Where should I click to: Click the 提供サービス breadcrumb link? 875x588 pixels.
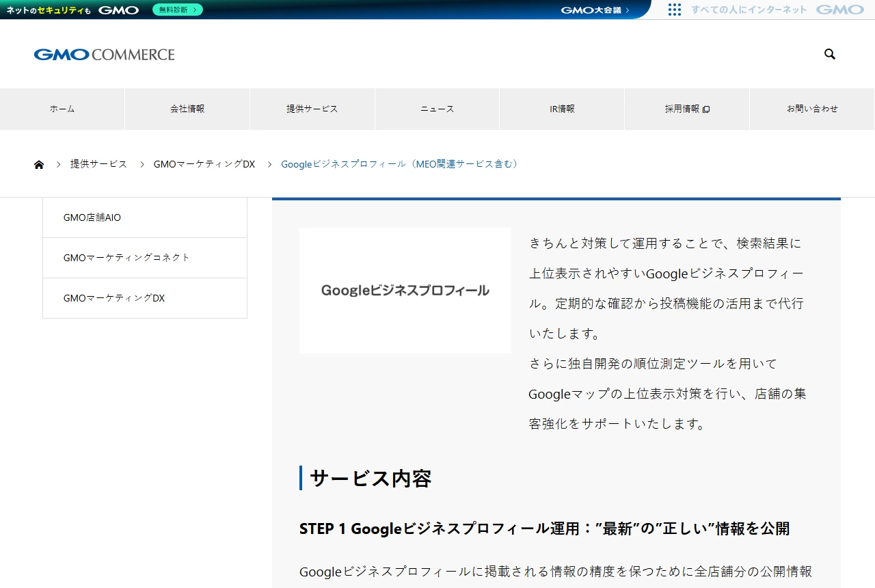coord(99,164)
